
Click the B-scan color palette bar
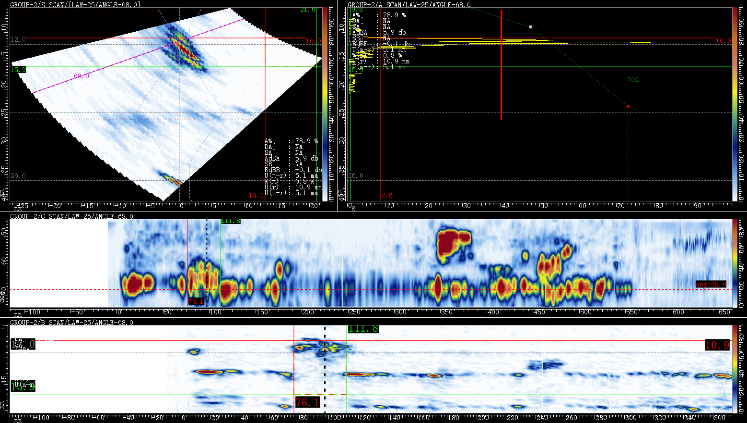735,369
